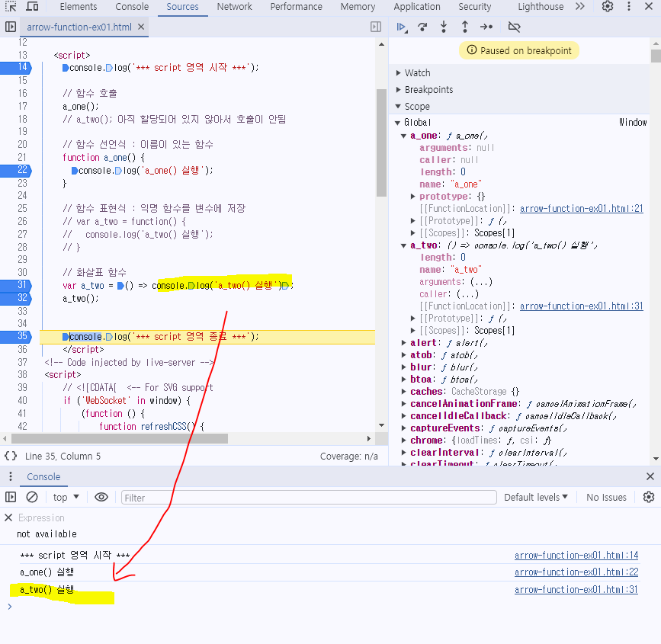
Task: Expand the Watch section
Action: [x=399, y=73]
